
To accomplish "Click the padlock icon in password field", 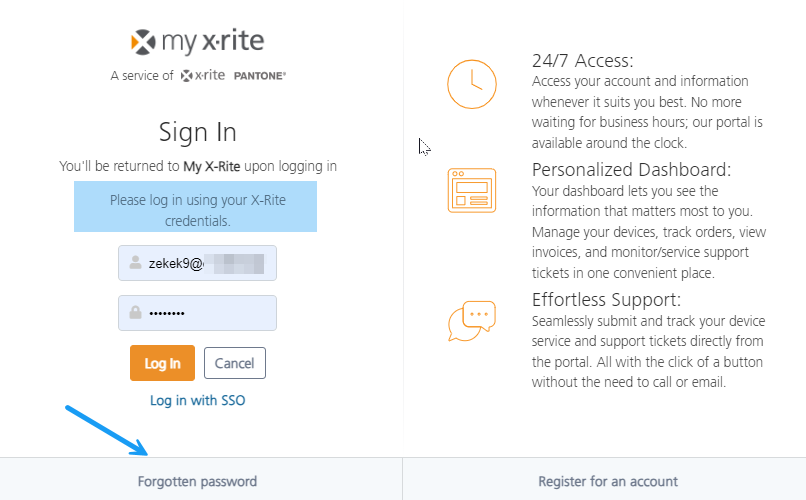I will coord(135,313).
